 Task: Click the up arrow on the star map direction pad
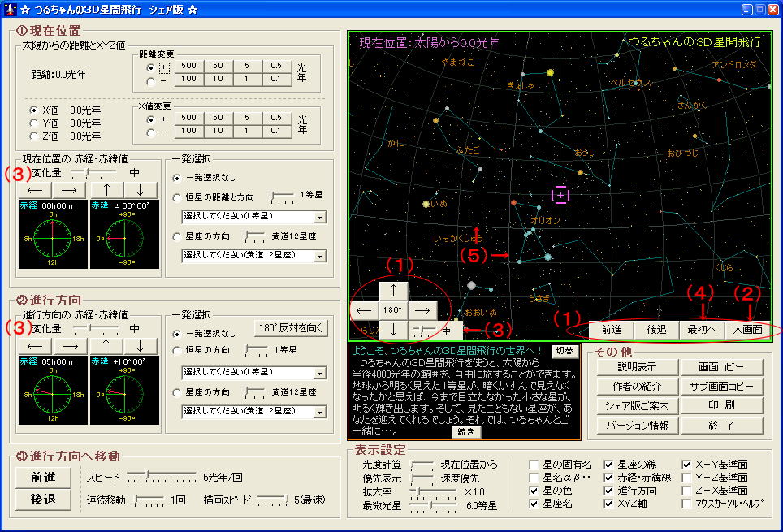coord(394,290)
